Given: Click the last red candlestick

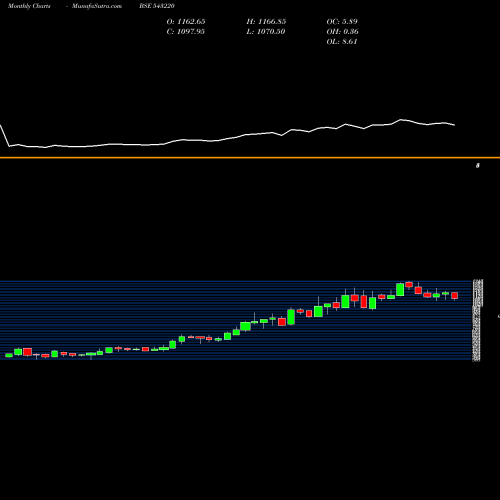Looking at the screenshot, I should [x=455, y=296].
